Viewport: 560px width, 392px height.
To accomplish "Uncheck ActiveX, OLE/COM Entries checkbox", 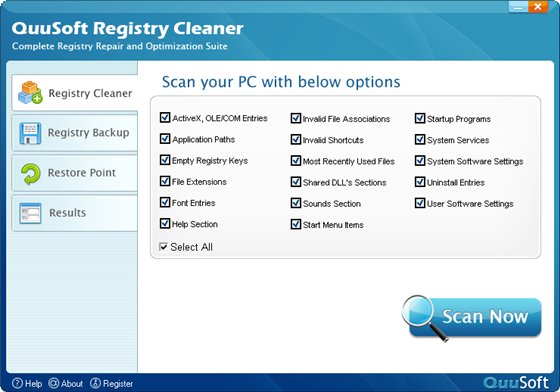I will tap(165, 117).
